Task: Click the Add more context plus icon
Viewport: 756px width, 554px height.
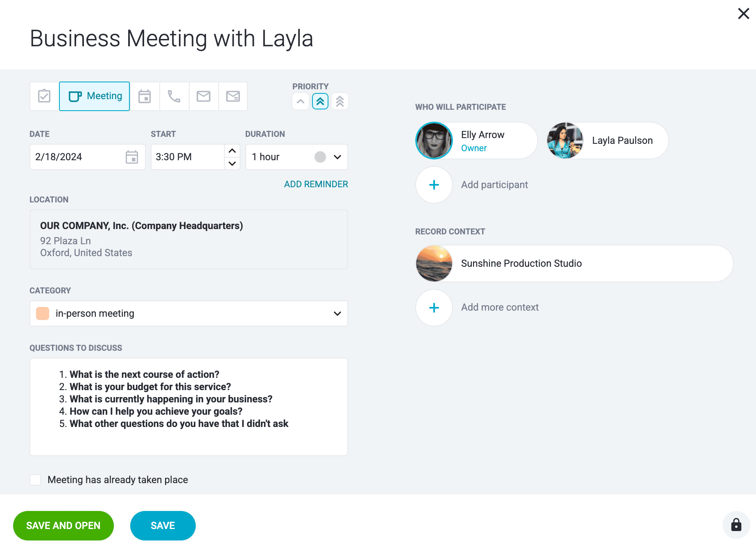Action: pyautogui.click(x=434, y=308)
